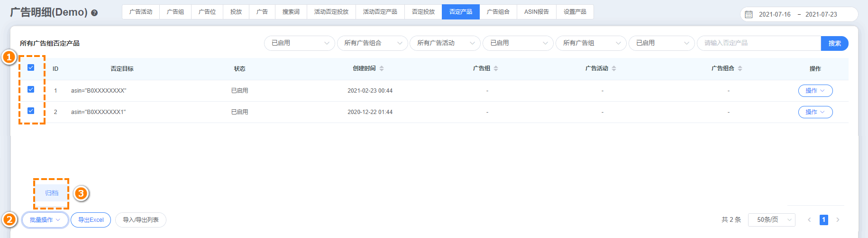Click the help question mark icon
Image resolution: width=868 pixels, height=238 pixels.
94,13
